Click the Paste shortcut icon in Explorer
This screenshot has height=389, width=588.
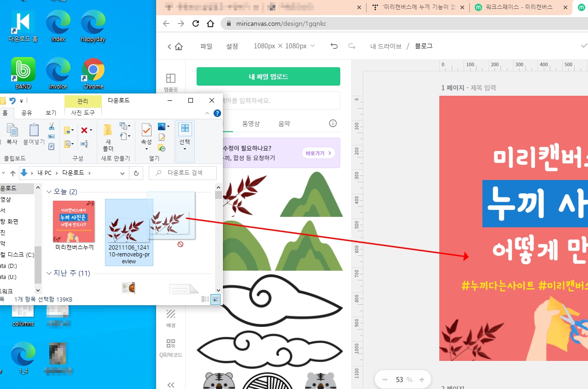(52, 146)
